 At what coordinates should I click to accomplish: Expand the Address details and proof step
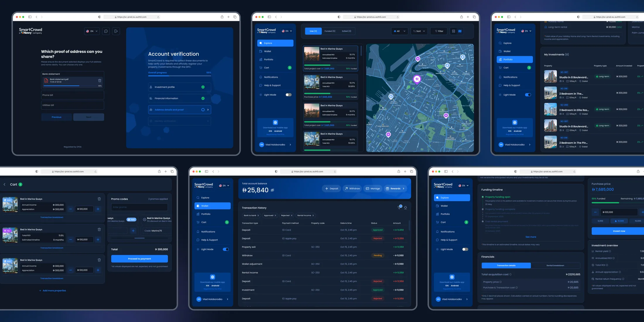coord(179,110)
